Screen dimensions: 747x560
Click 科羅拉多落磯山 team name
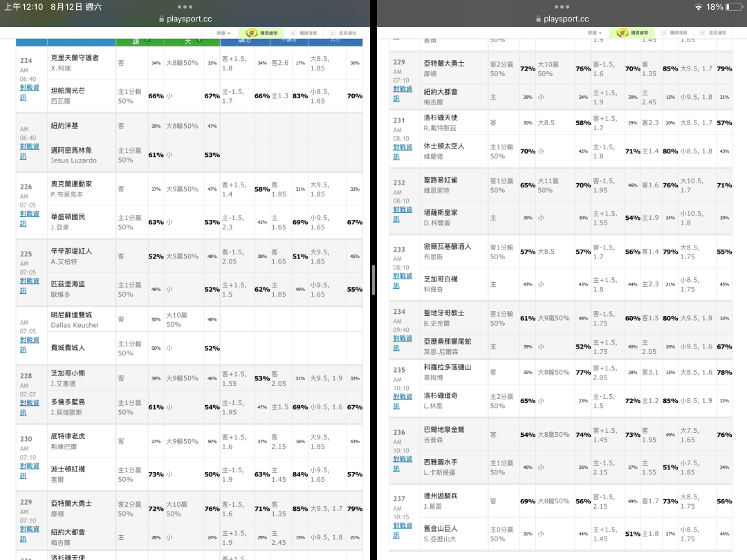pos(448,367)
